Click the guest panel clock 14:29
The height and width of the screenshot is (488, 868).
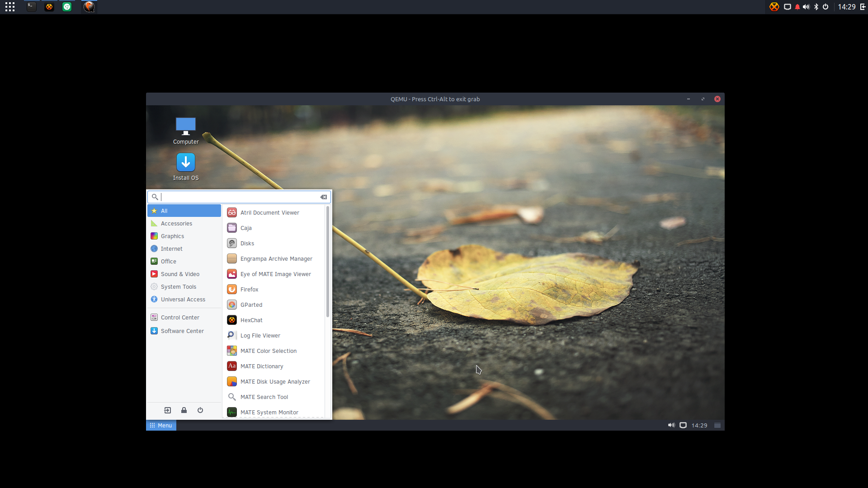click(x=699, y=425)
